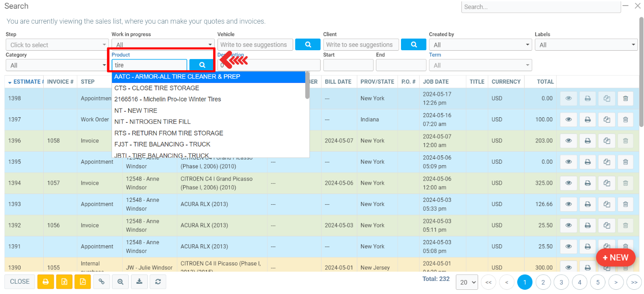The width and height of the screenshot is (644, 294).
Task: Open the Step dropdown filter
Action: (x=57, y=45)
